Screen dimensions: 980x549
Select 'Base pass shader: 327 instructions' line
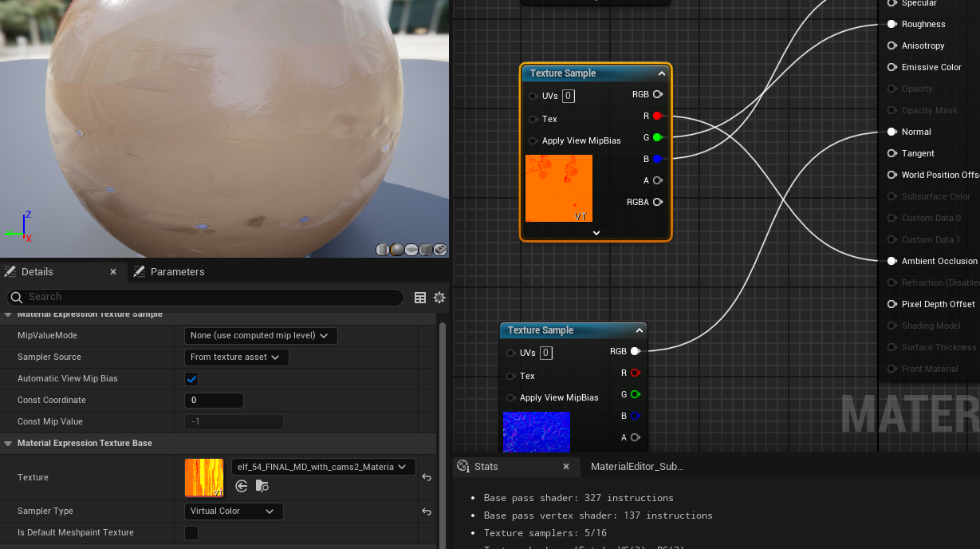(578, 498)
